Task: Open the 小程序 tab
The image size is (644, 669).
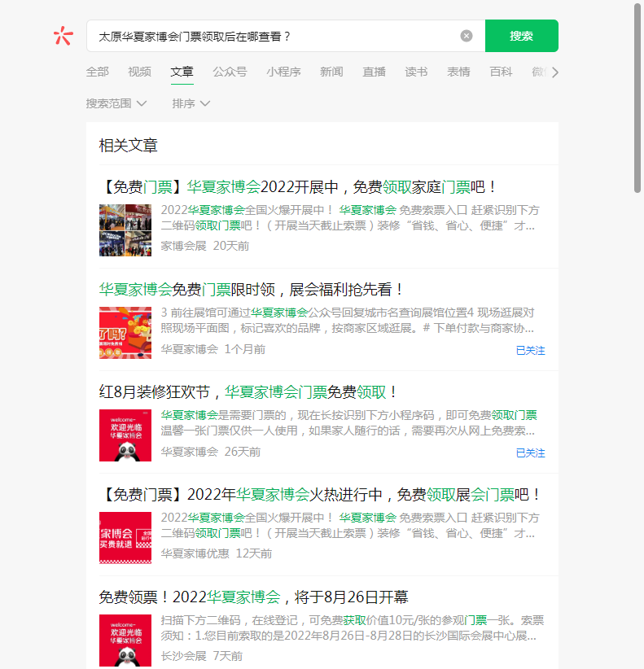Action: pyautogui.click(x=284, y=72)
